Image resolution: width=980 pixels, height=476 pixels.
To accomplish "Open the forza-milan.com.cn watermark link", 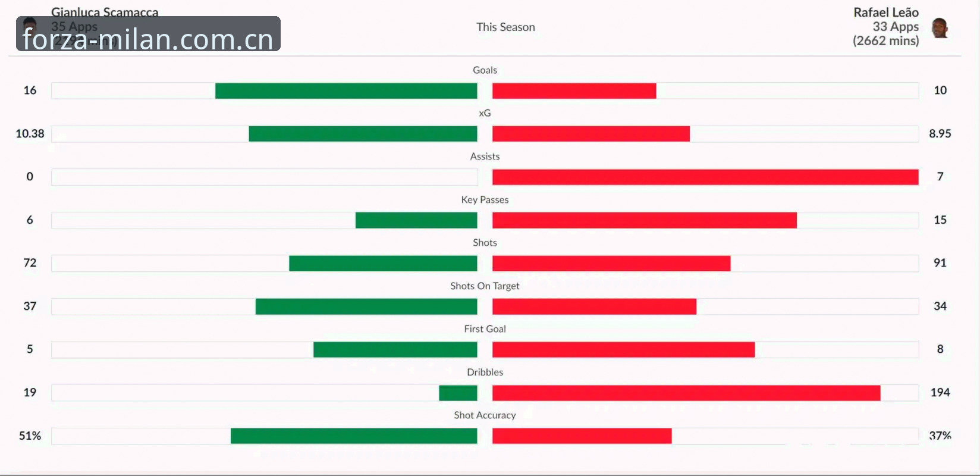I will click(x=148, y=34).
